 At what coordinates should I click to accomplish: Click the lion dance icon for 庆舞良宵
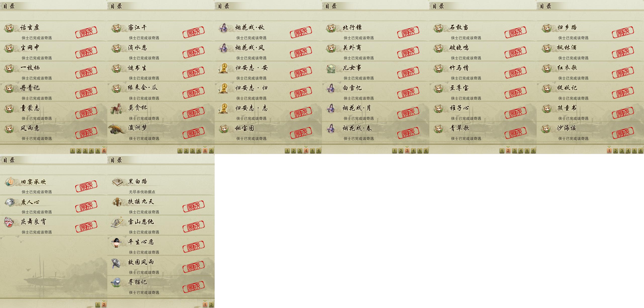9,222
